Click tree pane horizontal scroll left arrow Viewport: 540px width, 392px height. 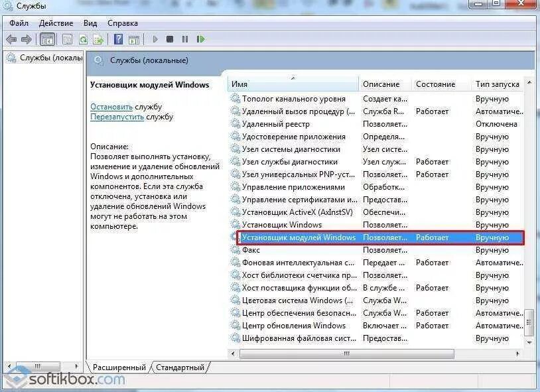tap(9, 366)
